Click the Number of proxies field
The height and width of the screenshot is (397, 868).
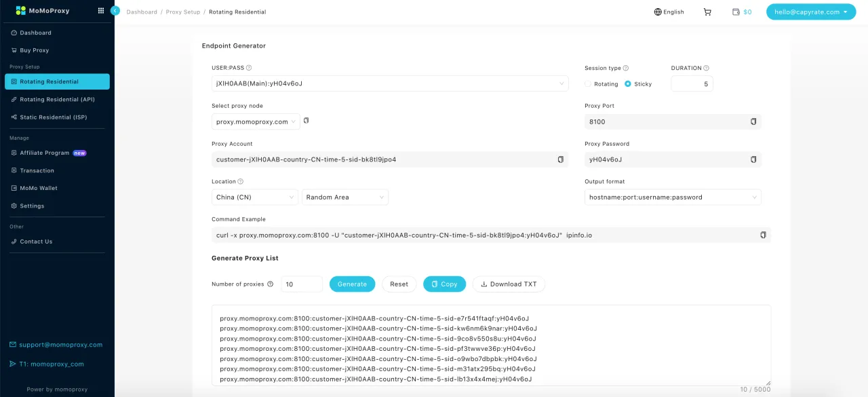[302, 284]
